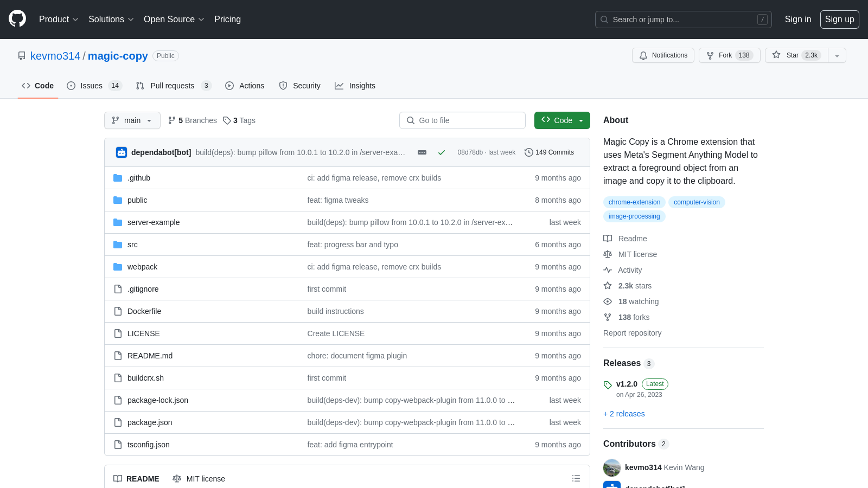
Task: Click the branch icon beside 5 Branches
Action: click(172, 120)
